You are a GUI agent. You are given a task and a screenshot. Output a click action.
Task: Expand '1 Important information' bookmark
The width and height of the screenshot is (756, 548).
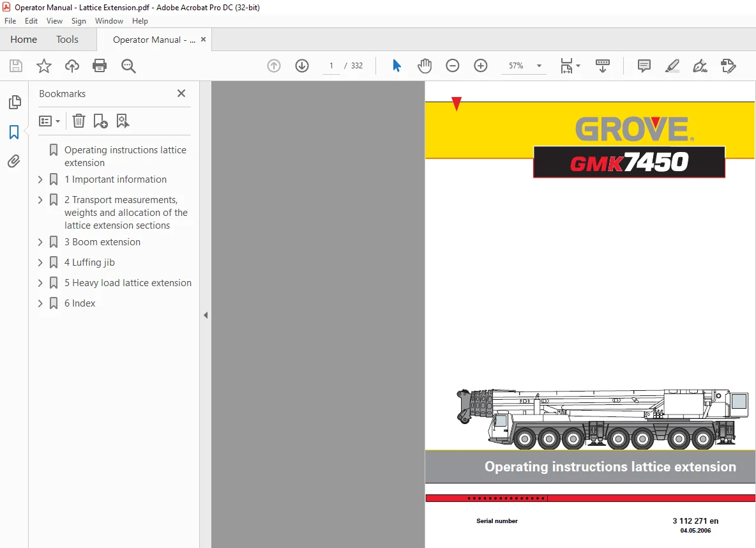(x=40, y=179)
